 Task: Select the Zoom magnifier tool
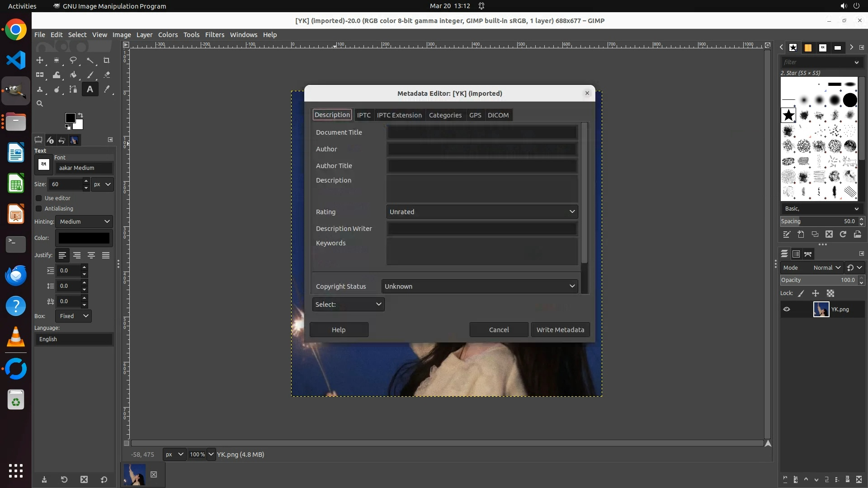[x=40, y=104]
